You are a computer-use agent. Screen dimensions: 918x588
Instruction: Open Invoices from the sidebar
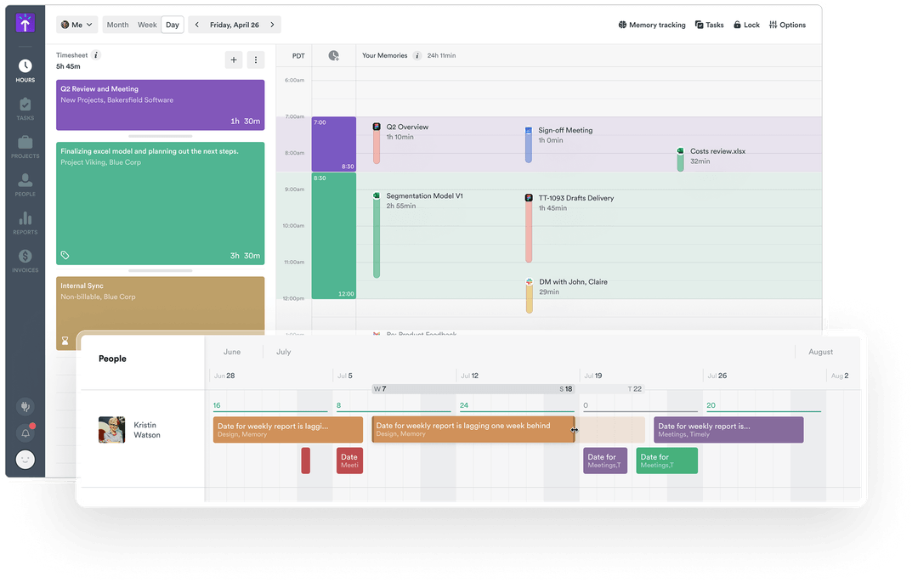pyautogui.click(x=25, y=260)
